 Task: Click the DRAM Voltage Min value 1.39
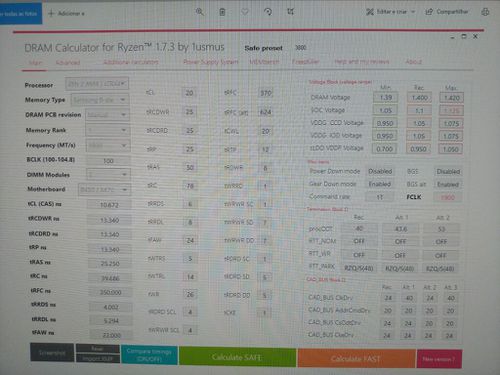(385, 97)
